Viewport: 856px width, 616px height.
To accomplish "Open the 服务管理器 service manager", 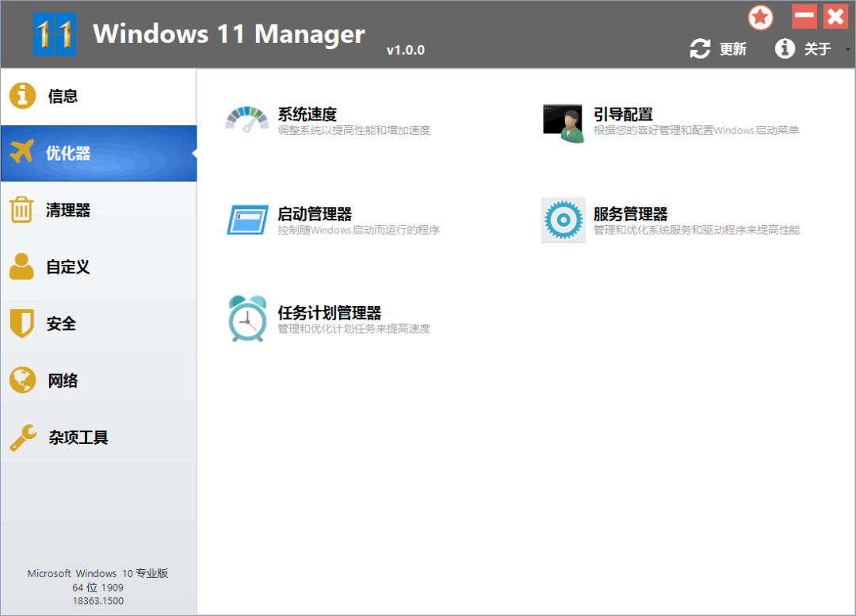I will point(631,213).
